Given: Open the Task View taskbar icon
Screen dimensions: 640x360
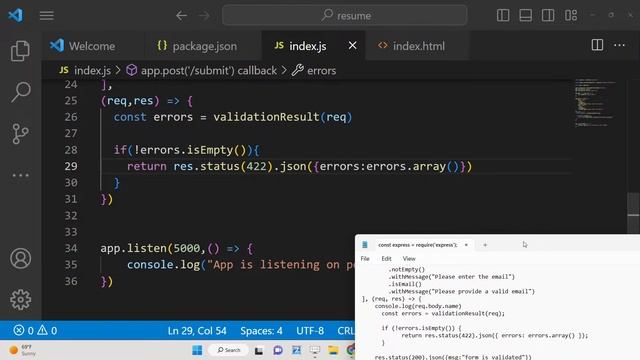Looking at the screenshot, I should tap(259, 351).
